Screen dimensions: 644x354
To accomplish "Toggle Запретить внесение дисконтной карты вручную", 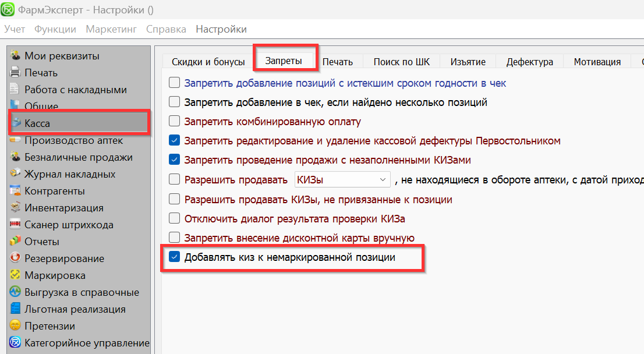I will click(x=174, y=238).
